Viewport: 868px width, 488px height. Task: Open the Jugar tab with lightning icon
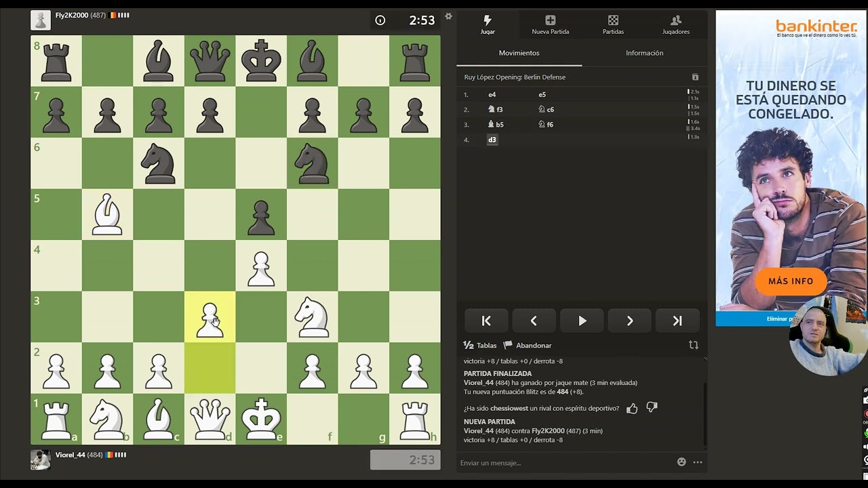(x=488, y=24)
